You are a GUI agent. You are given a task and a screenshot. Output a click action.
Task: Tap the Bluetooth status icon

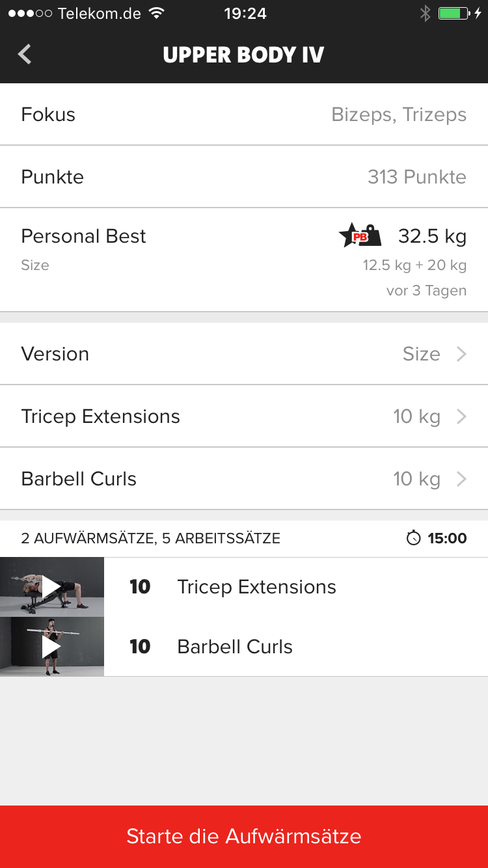pyautogui.click(x=425, y=14)
